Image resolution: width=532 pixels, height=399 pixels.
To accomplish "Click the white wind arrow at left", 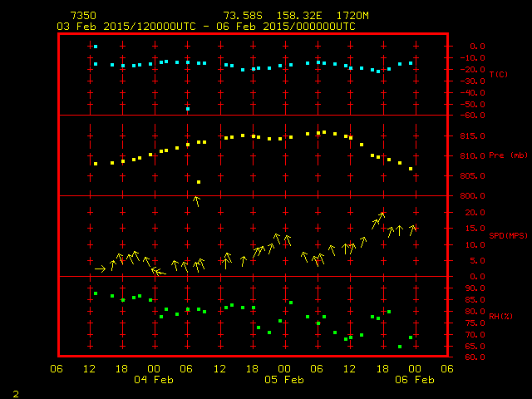I will pyautogui.click(x=100, y=268).
